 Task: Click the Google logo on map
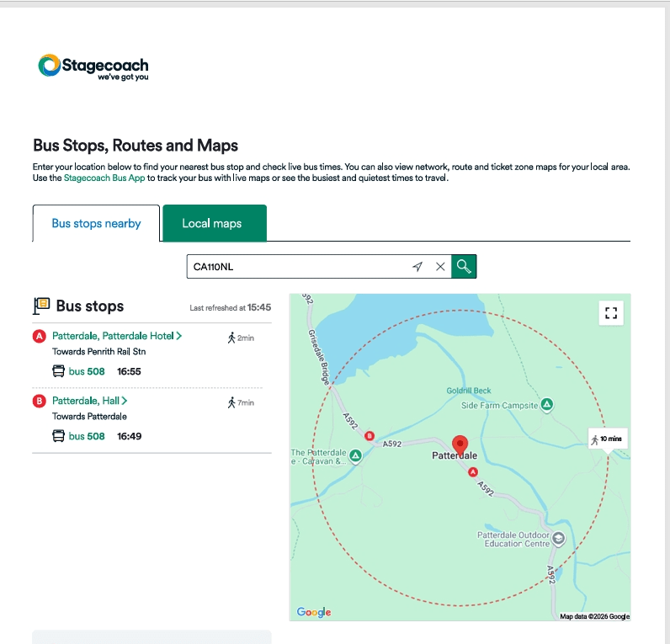(x=314, y=612)
